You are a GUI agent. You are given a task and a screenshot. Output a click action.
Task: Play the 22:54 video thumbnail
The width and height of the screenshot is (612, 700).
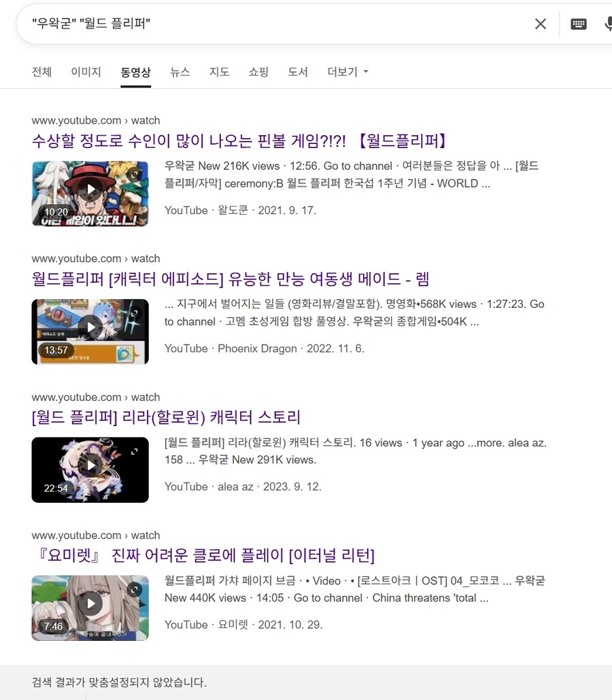[90, 470]
